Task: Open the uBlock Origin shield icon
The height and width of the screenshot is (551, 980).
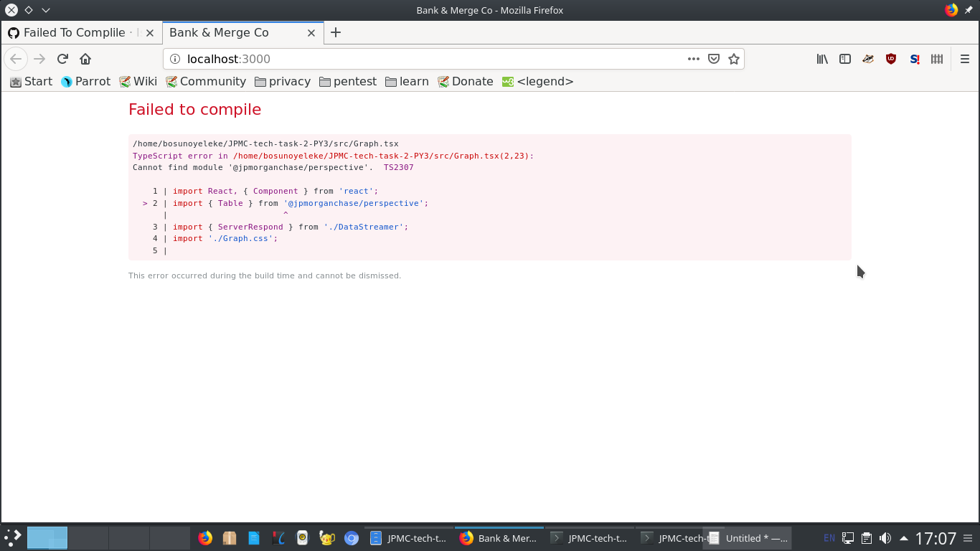Action: click(891, 59)
